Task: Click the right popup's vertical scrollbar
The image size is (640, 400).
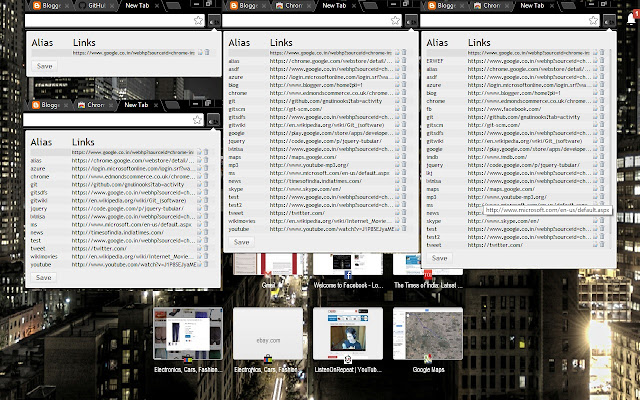Action: tap(611, 141)
